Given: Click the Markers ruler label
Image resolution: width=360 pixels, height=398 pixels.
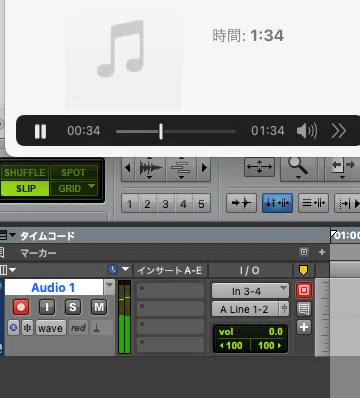Looking at the screenshot, I should [38, 253].
